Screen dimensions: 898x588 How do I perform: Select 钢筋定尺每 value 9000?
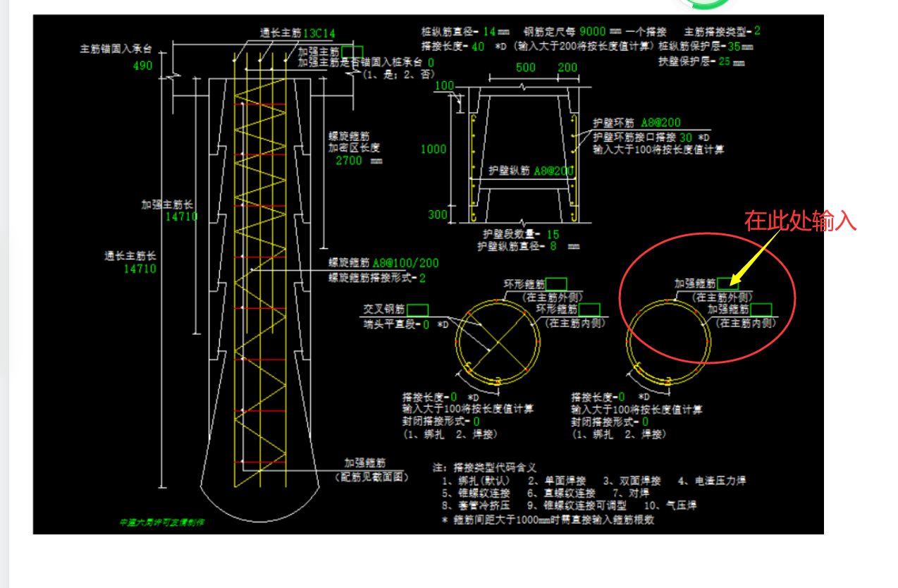(592, 32)
